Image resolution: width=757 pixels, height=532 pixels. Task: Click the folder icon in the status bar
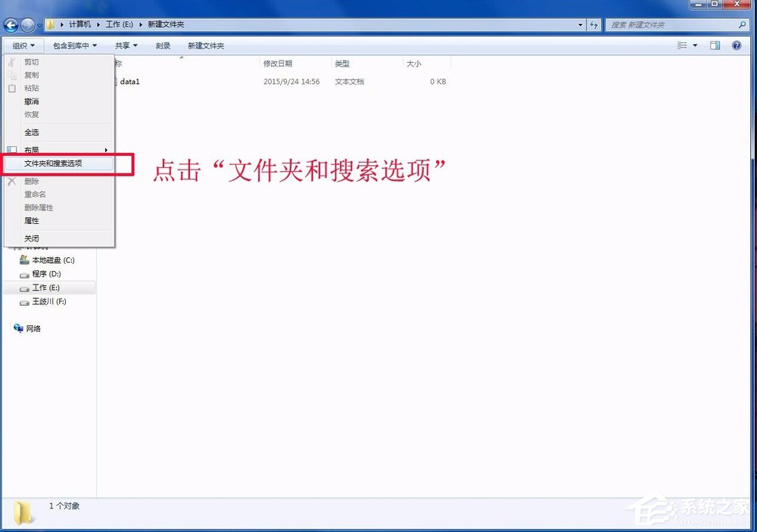pyautogui.click(x=22, y=511)
